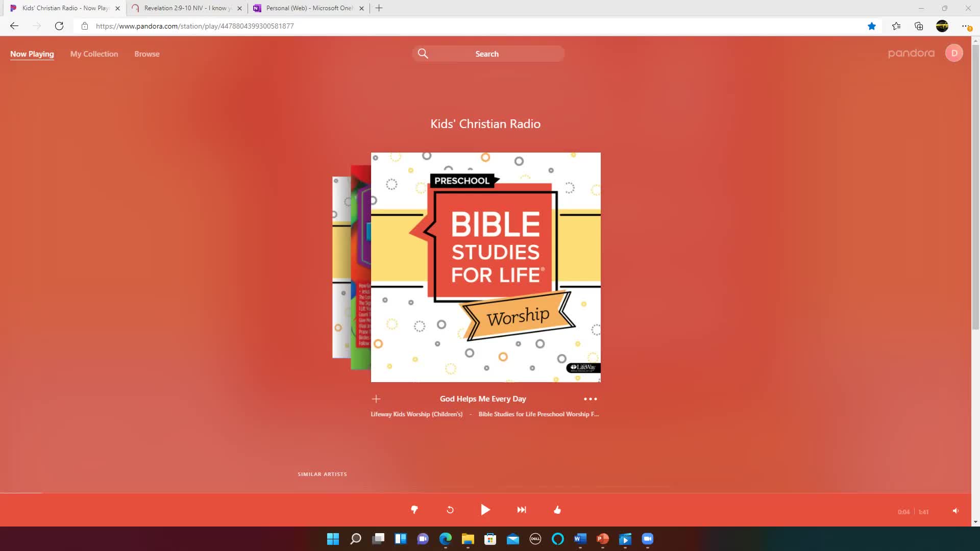Open the media player taskbar icon left of Zoom
This screenshot has height=551, width=980.
pyautogui.click(x=625, y=539)
